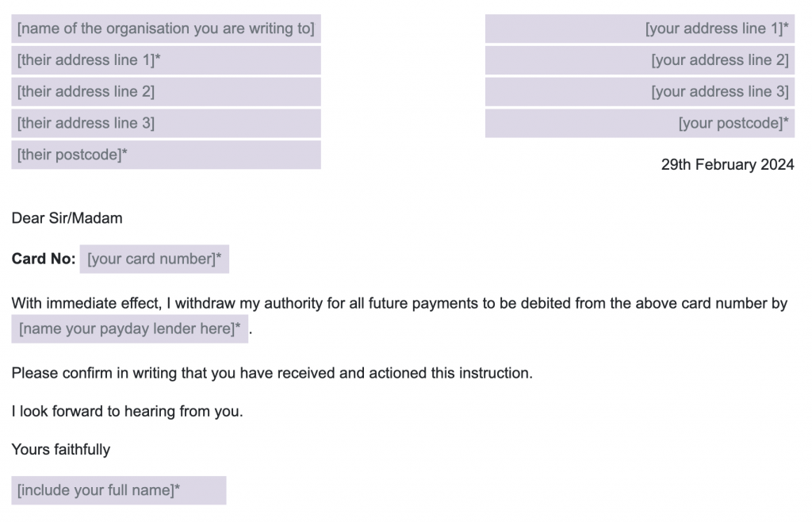The image size is (812, 522).
Task: Click the look forward to hearing line
Action: [x=127, y=411]
